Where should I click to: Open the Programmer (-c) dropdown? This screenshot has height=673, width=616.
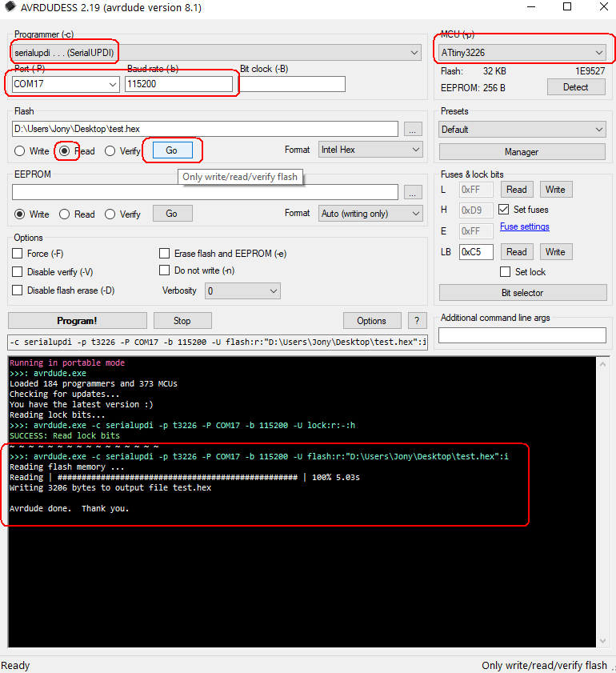216,53
